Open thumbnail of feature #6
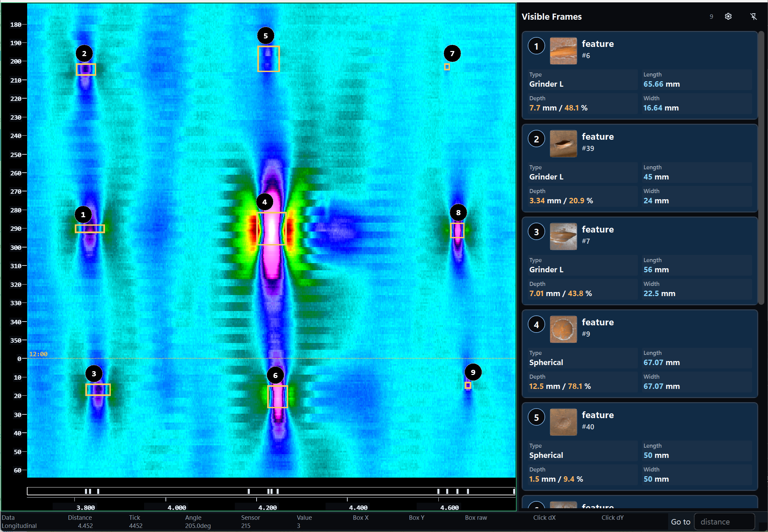Viewport: 768px width, 532px height. [563, 51]
